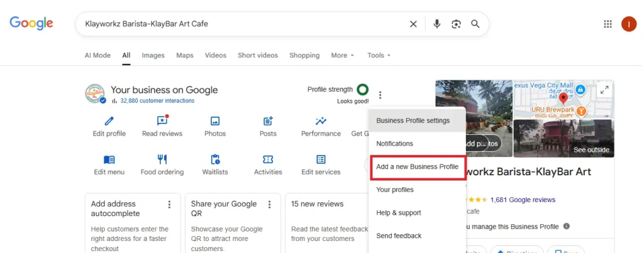Click the voice search microphone icon
This screenshot has width=644, height=253.
pyautogui.click(x=436, y=24)
